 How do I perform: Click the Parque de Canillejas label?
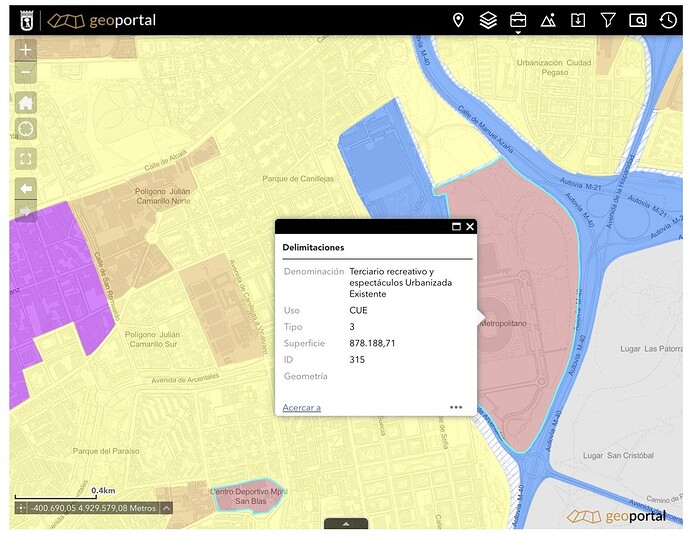click(x=298, y=179)
